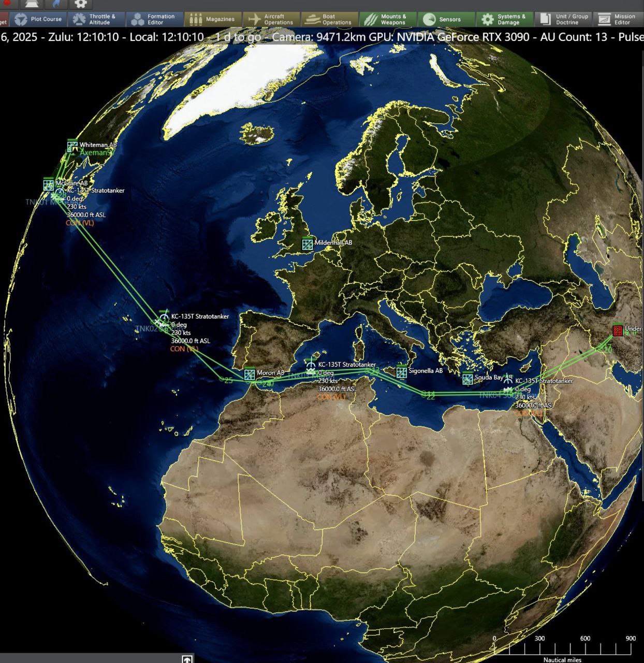Open the Systems & Damage panel

pos(504,19)
